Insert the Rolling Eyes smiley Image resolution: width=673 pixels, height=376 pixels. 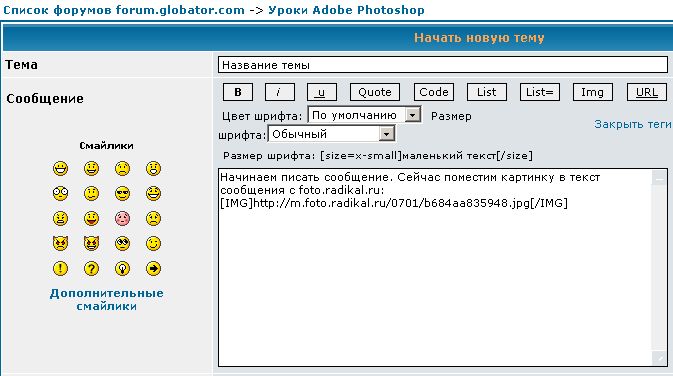122,243
